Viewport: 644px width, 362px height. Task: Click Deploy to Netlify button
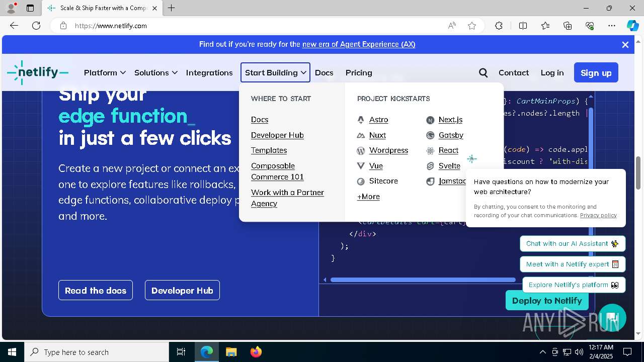pyautogui.click(x=547, y=301)
